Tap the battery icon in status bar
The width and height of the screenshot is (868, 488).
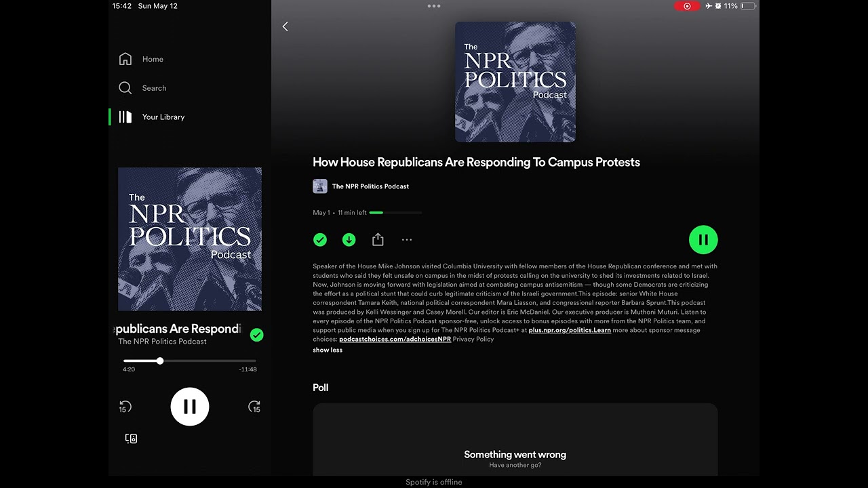coord(748,6)
